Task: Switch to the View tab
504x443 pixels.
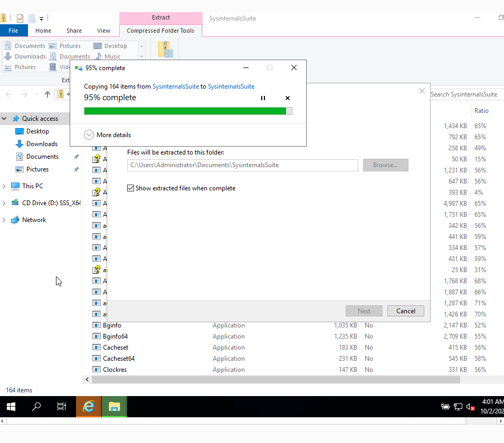Action: click(x=103, y=31)
